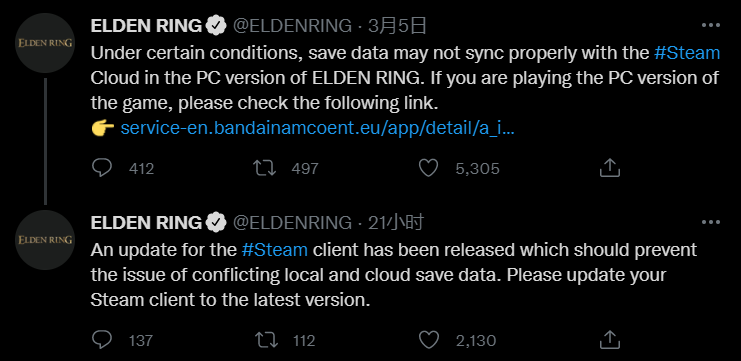
Task: Like the tweet with 2,130 likes
Action: [x=429, y=340]
